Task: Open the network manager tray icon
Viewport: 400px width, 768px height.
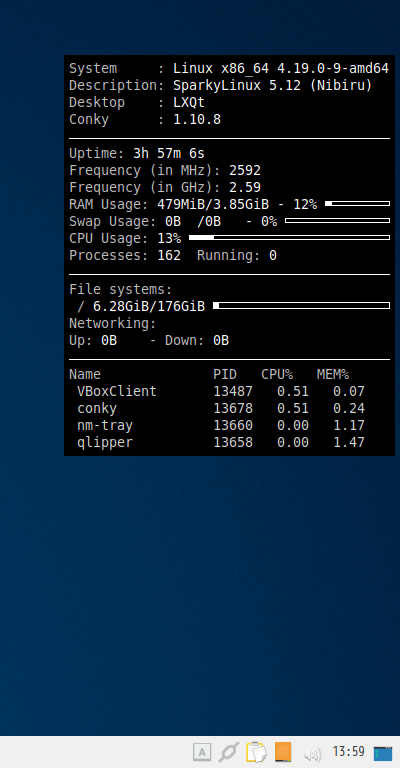Action: coord(229,752)
